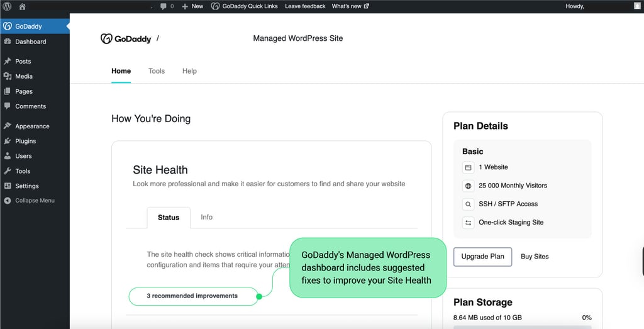Image resolution: width=644 pixels, height=329 pixels.
Task: Switch to the Tools tab in header
Action: coord(157,71)
